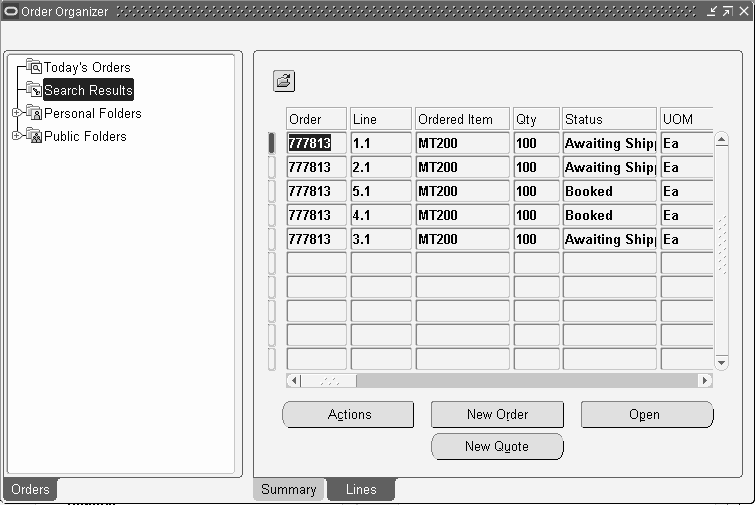Image resolution: width=755 pixels, height=505 pixels.
Task: Click Ordered Item MT200 on line 4.1
Action: click(x=462, y=215)
